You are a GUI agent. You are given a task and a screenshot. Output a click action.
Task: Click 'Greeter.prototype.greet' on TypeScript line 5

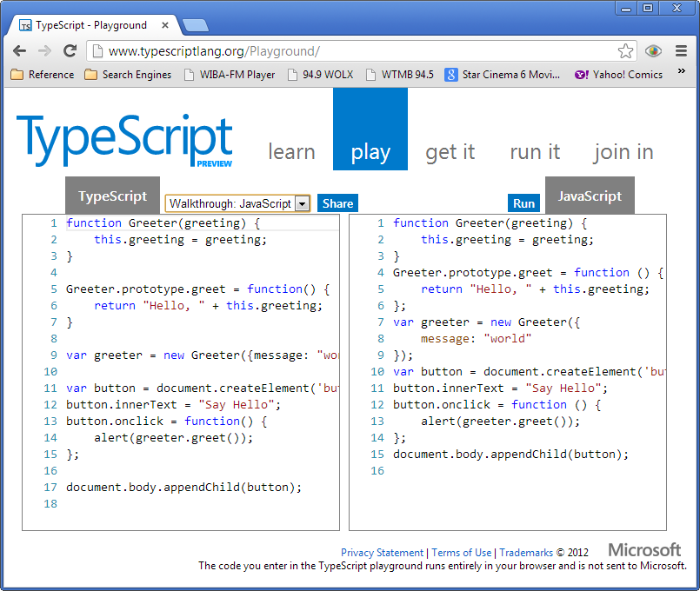click(x=146, y=289)
